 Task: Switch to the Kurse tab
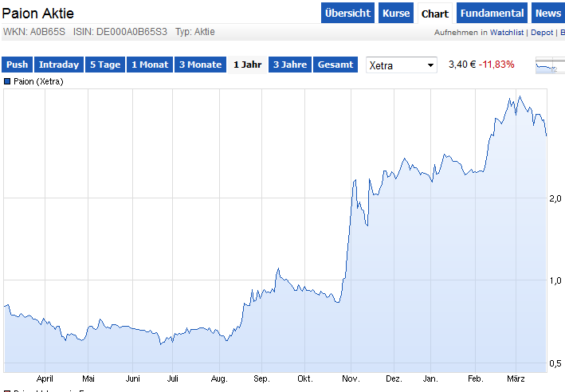point(396,13)
